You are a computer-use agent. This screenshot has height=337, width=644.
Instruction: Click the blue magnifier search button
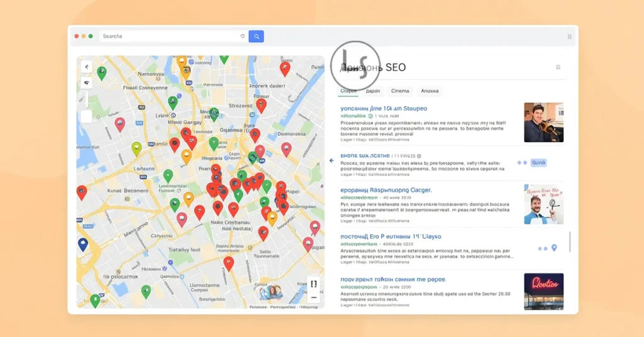[257, 36]
